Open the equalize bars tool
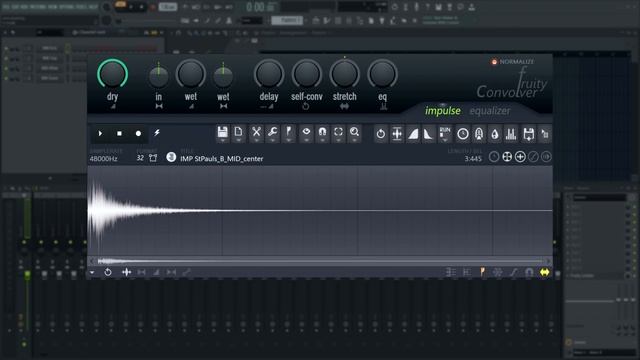The width and height of the screenshot is (640, 360). (x=511, y=134)
